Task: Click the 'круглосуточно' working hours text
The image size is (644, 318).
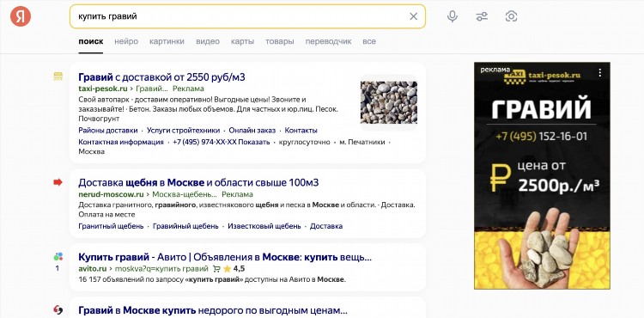Action: pos(304,142)
